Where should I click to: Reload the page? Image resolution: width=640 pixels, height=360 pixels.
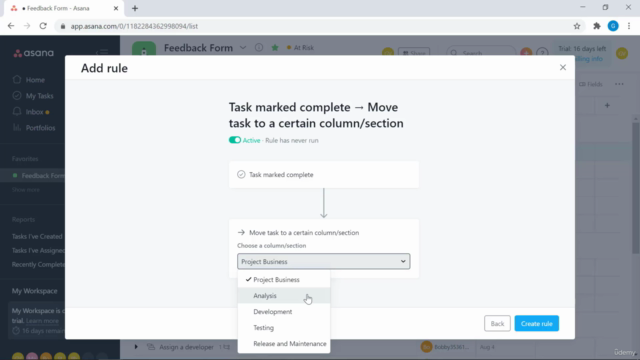click(x=43, y=26)
